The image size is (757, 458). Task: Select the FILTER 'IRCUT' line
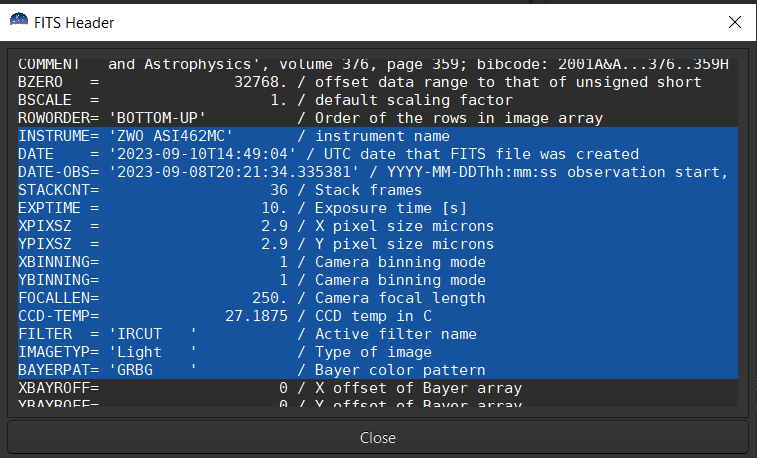pyautogui.click(x=378, y=334)
